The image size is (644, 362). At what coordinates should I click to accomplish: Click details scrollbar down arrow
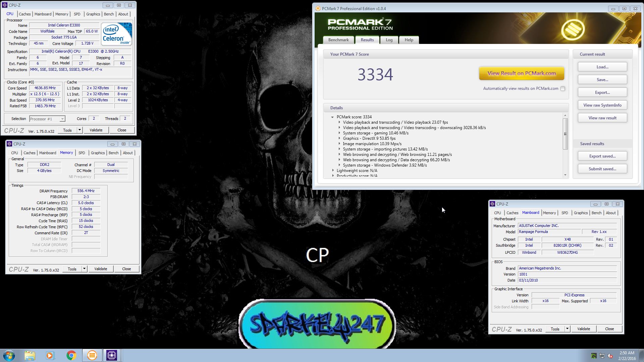[565, 175]
